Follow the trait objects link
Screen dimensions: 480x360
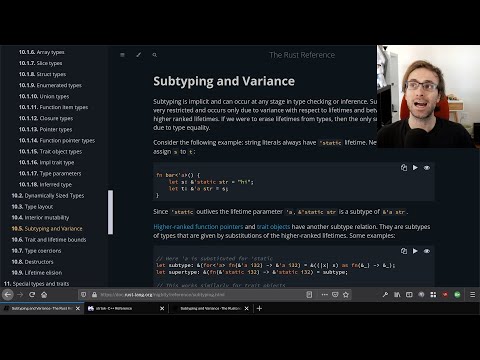point(273,227)
